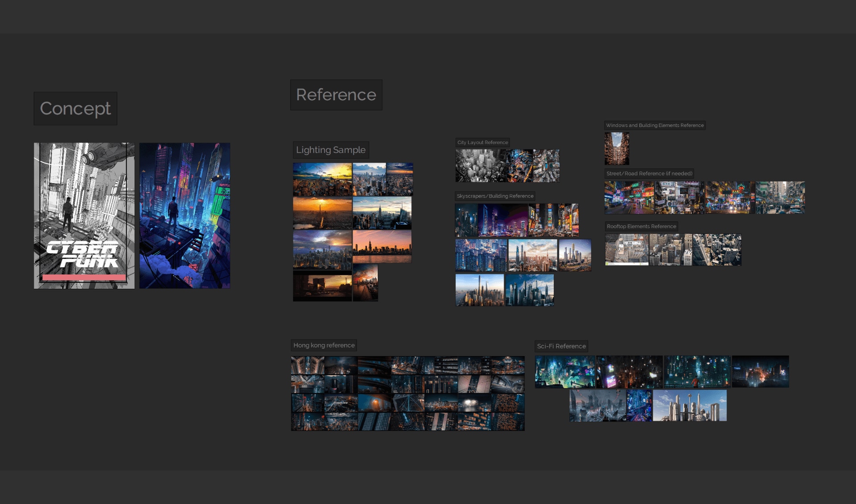Click the Hong kong reference label
This screenshot has width=856, height=504.
pos(324,345)
